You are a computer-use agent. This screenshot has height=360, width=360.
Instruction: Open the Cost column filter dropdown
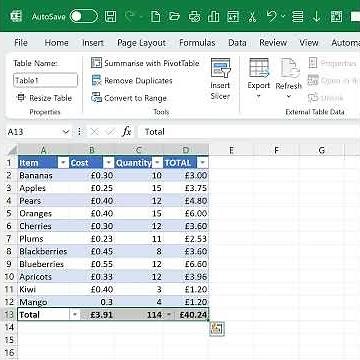(109, 163)
